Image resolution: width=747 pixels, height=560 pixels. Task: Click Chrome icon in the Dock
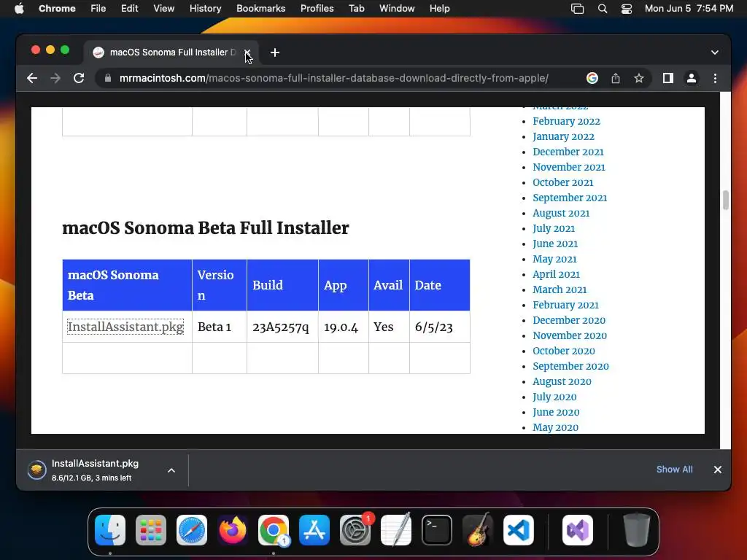[274, 530]
